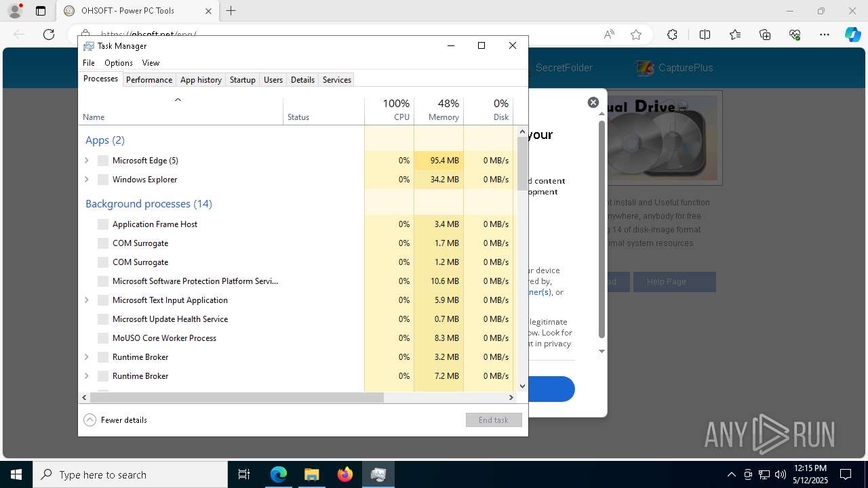This screenshot has width=868, height=488.
Task: Sort by CPU column showing 100%
Action: (389, 111)
